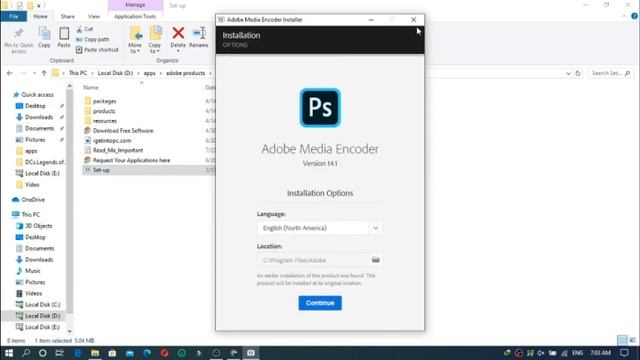Open Video folder in navigation pane

pyautogui.click(x=32, y=184)
